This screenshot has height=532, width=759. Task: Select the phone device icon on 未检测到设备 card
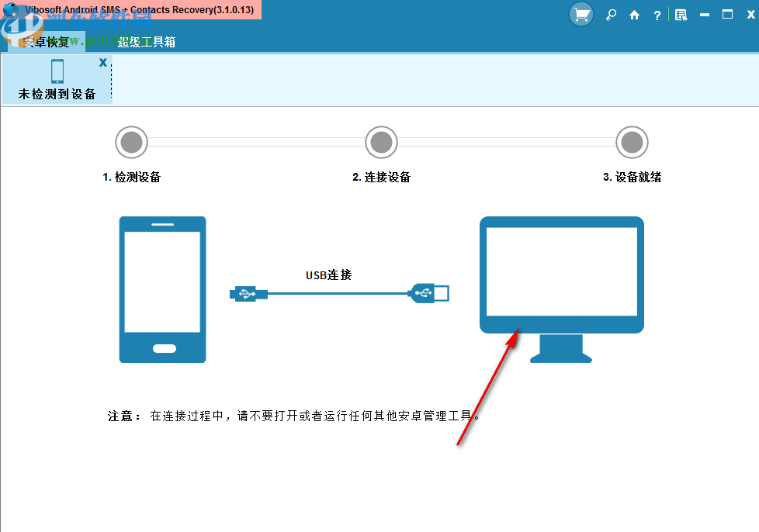57,71
